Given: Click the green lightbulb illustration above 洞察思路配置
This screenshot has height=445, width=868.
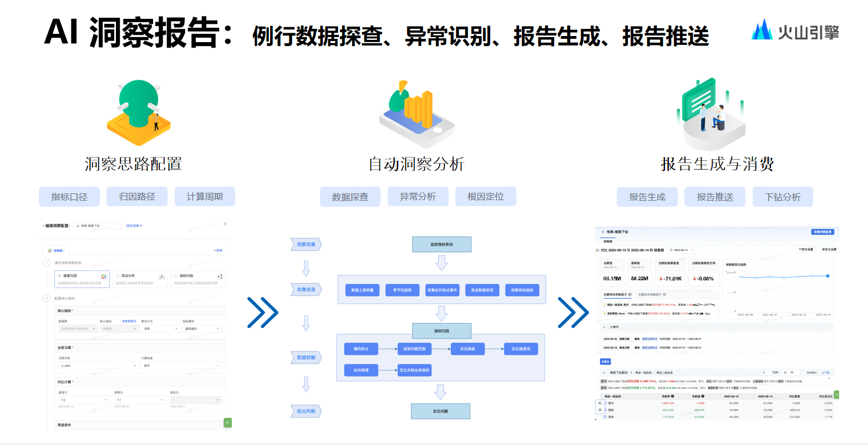Looking at the screenshot, I should click(138, 113).
